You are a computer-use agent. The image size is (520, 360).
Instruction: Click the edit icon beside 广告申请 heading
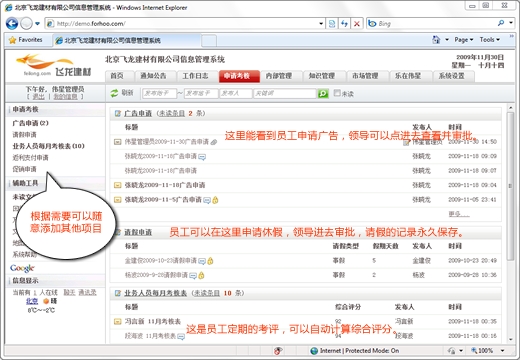(x=117, y=114)
